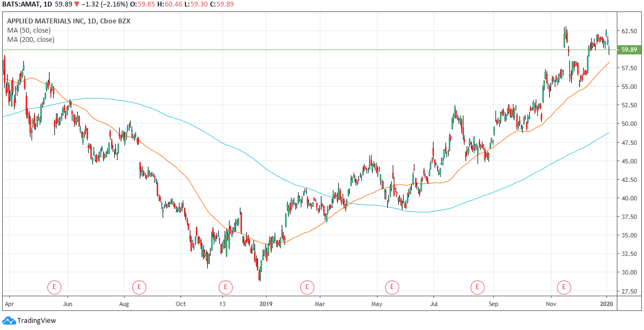Select the MA (50, close) indicator label
The image size is (644, 330).
(29, 30)
